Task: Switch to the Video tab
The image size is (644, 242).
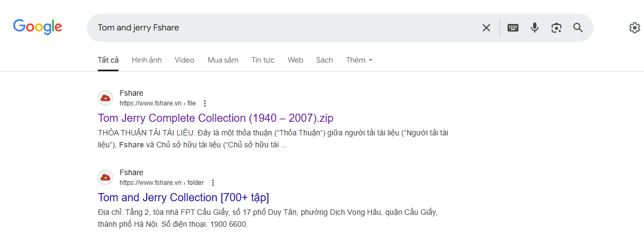Action: tap(184, 60)
